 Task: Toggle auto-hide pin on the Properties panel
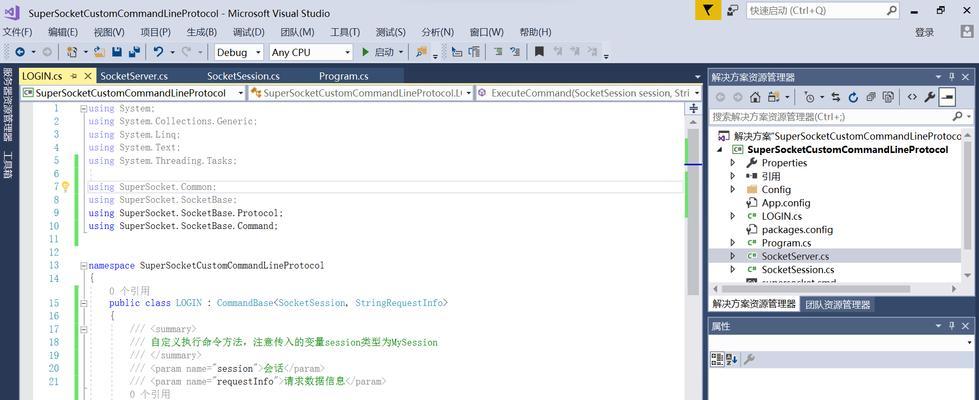[952, 326]
